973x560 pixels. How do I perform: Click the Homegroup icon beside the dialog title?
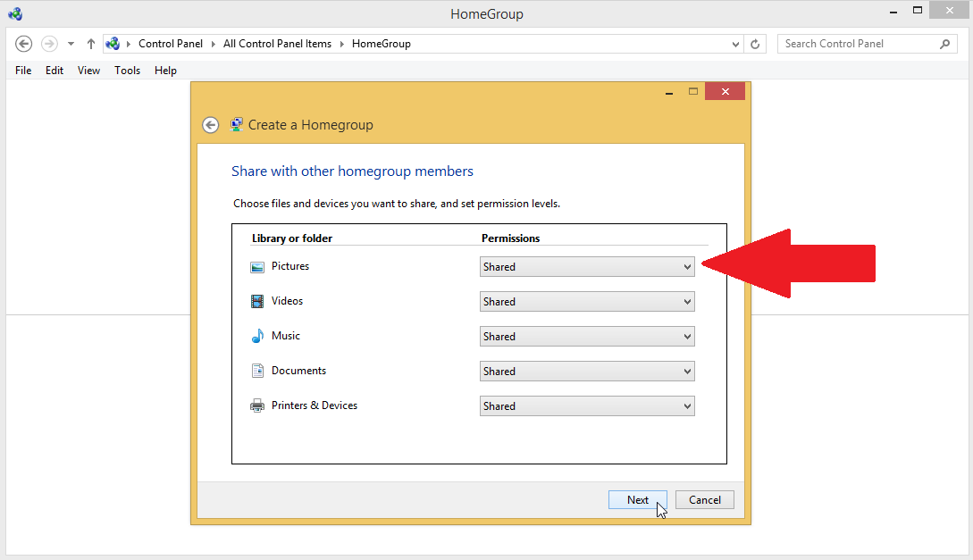pyautogui.click(x=237, y=125)
